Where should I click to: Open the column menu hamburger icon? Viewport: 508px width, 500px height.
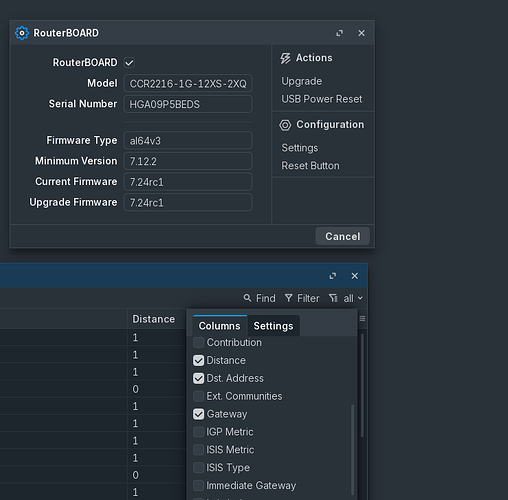click(362, 319)
